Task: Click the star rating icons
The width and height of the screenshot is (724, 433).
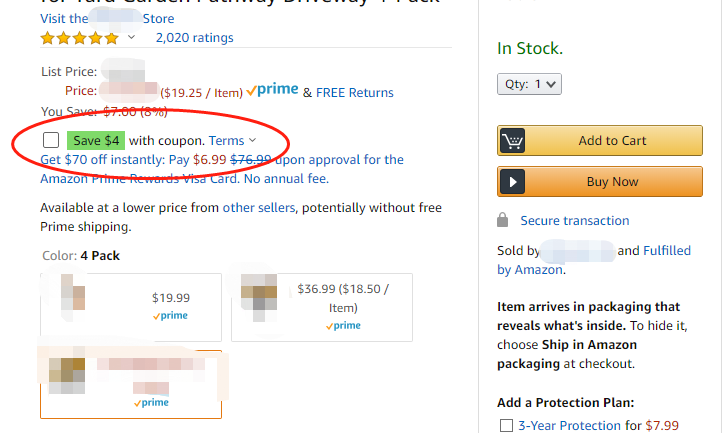Action: (x=79, y=38)
